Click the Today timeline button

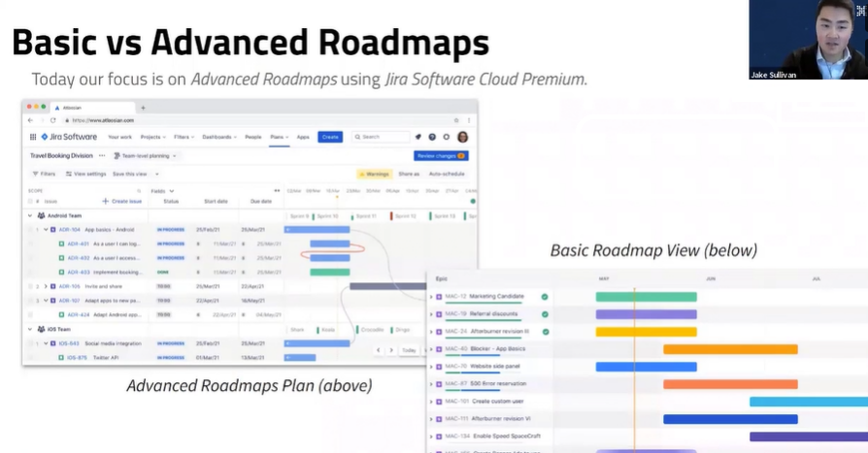pyautogui.click(x=409, y=350)
